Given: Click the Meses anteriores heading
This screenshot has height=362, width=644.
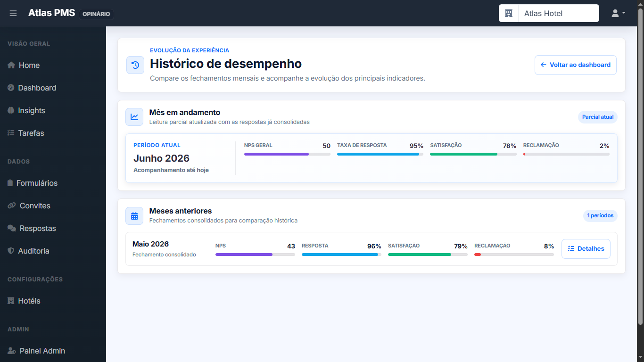Looking at the screenshot, I should (x=181, y=211).
